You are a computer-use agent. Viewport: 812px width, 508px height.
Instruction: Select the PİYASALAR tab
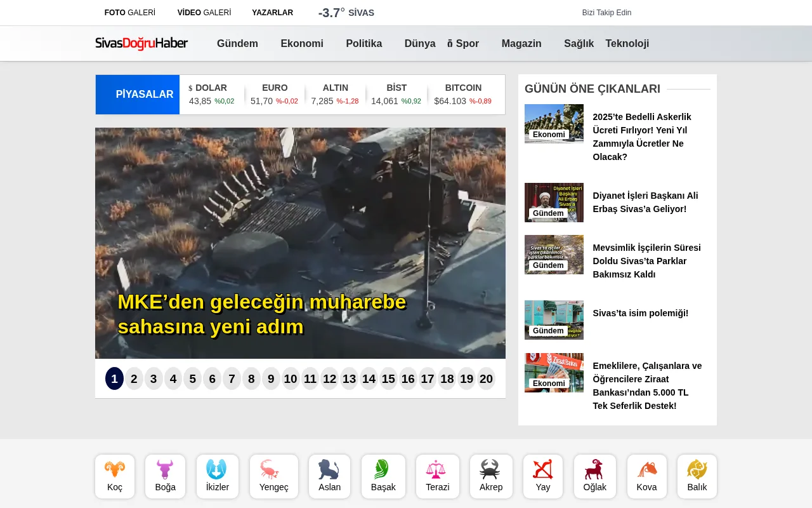pos(145,94)
